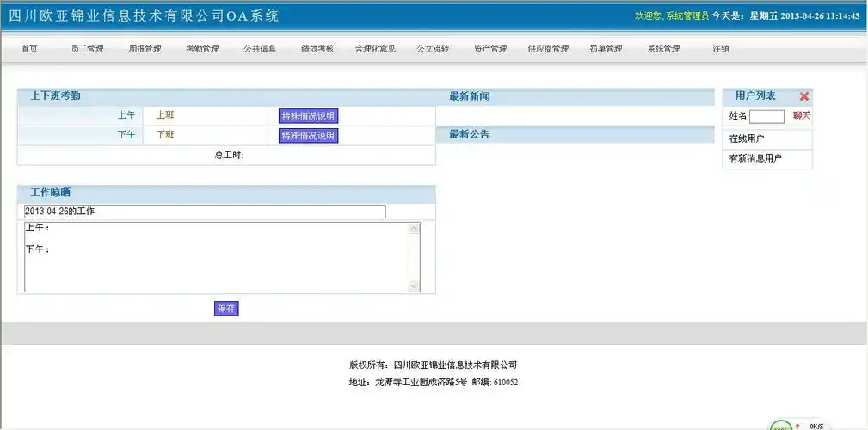Click the 用户列表 panel title
Image resolution: width=868 pixels, height=430 pixels.
coord(755,95)
